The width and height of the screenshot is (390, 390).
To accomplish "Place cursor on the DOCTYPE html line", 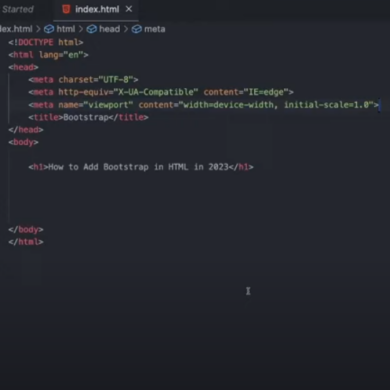I will pyautogui.click(x=46, y=42).
